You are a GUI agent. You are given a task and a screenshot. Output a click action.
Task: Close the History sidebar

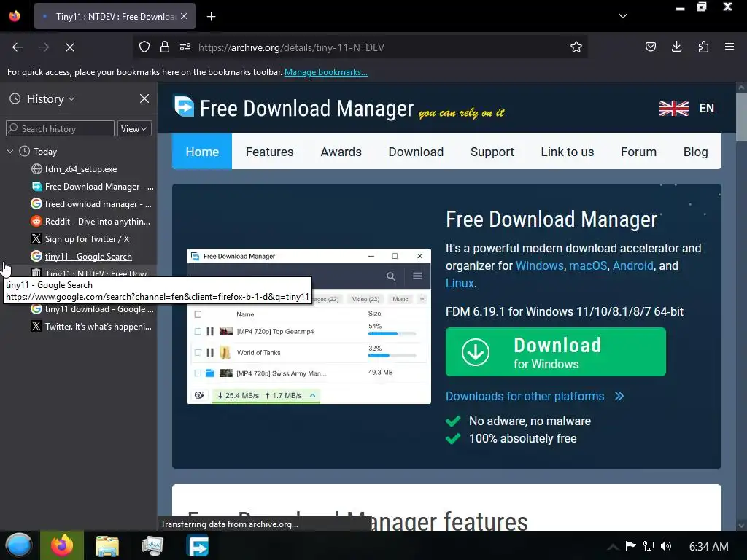(x=144, y=98)
